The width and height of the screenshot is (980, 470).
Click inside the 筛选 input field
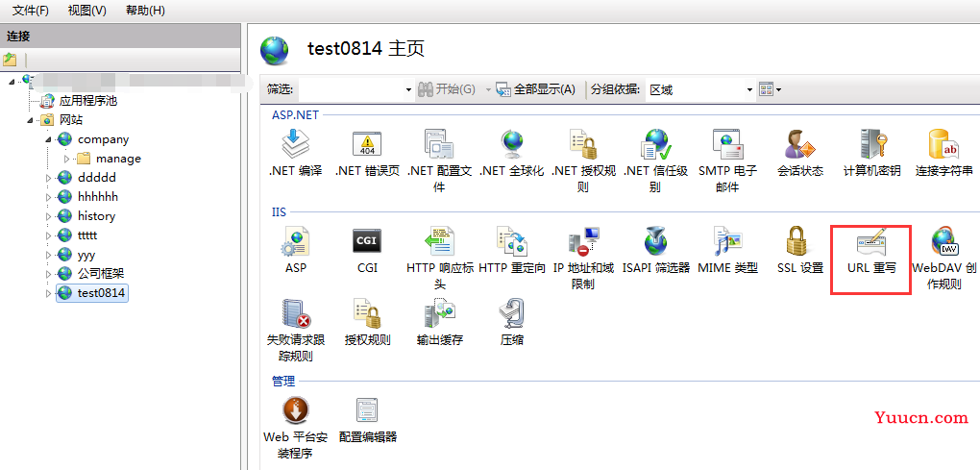[x=352, y=90]
